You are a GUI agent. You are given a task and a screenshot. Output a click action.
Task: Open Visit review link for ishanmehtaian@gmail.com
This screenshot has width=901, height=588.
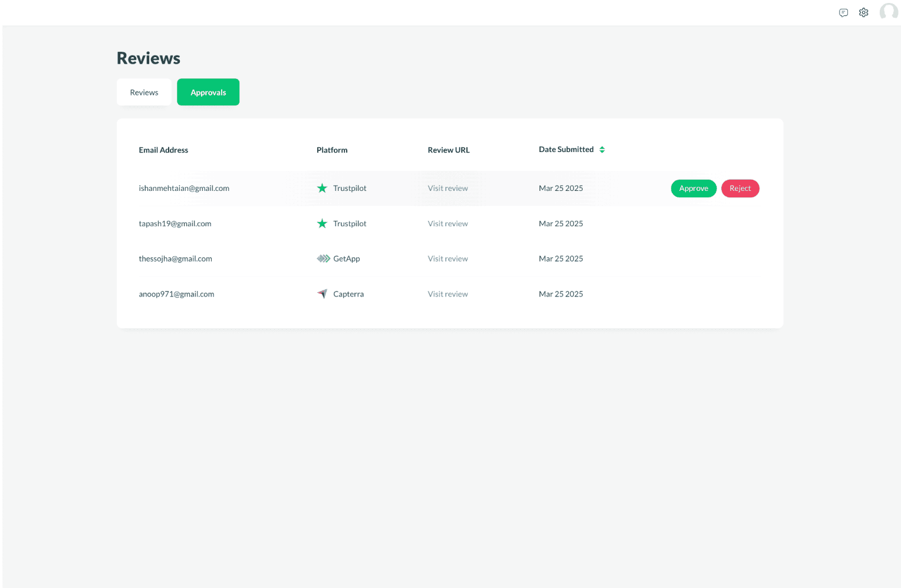pos(448,188)
